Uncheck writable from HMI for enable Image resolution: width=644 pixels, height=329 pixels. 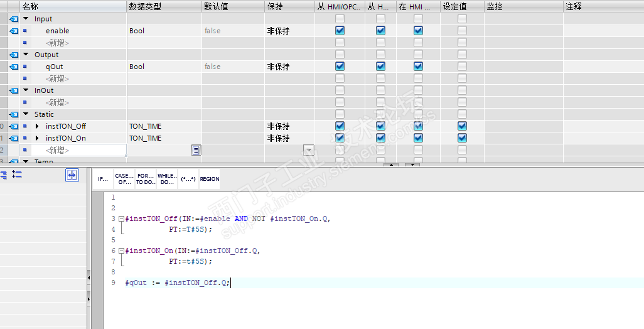click(381, 31)
